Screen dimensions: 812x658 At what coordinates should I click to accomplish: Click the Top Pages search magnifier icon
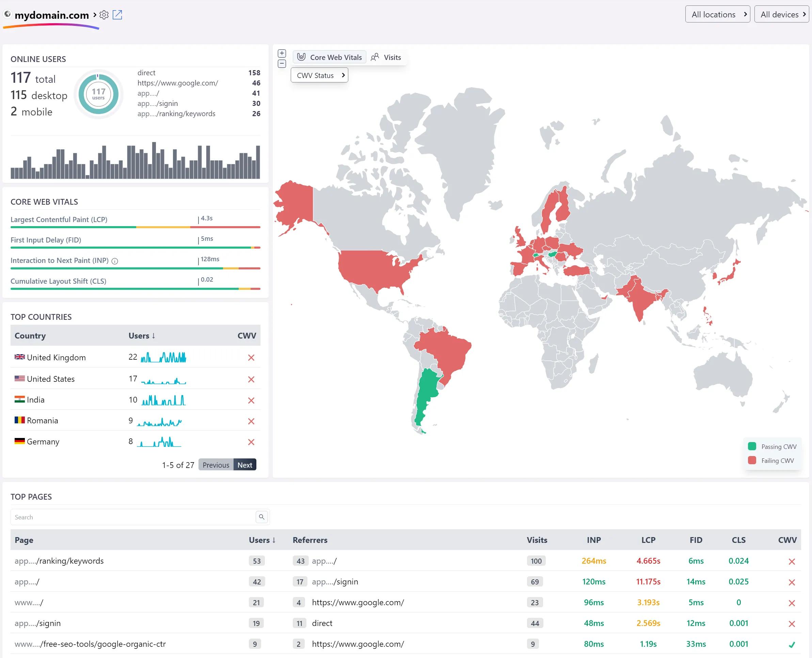pos(261,517)
